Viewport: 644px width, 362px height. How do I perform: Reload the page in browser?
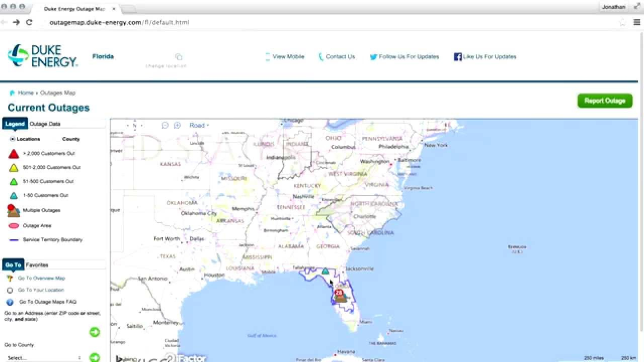tap(29, 23)
